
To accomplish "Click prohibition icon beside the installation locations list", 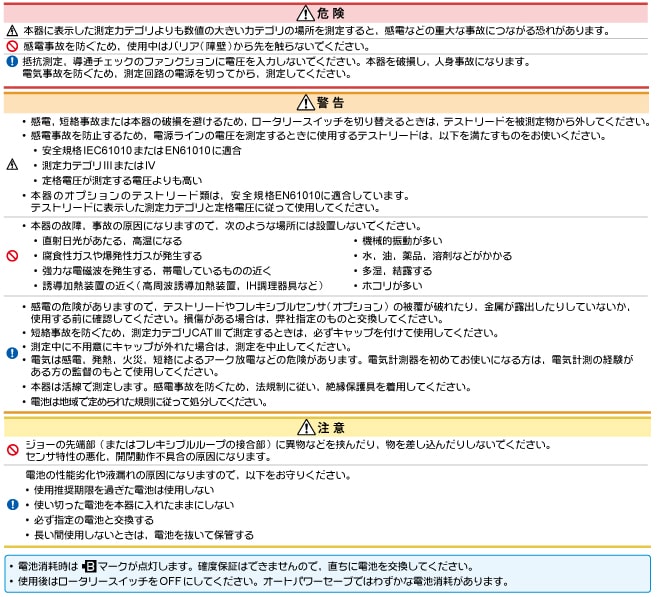I will [x=12, y=256].
